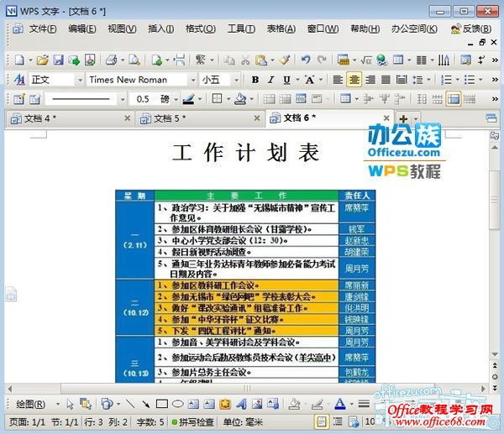Apply the border pen color

[188, 99]
